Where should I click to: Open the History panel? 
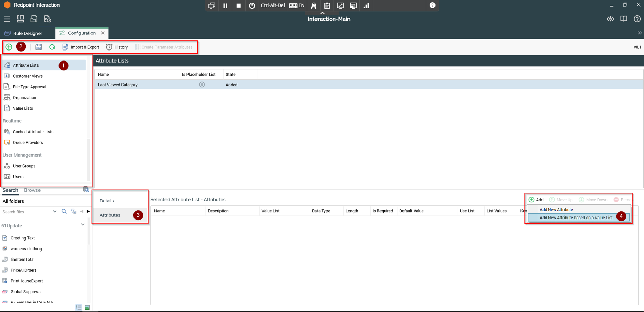[117, 47]
